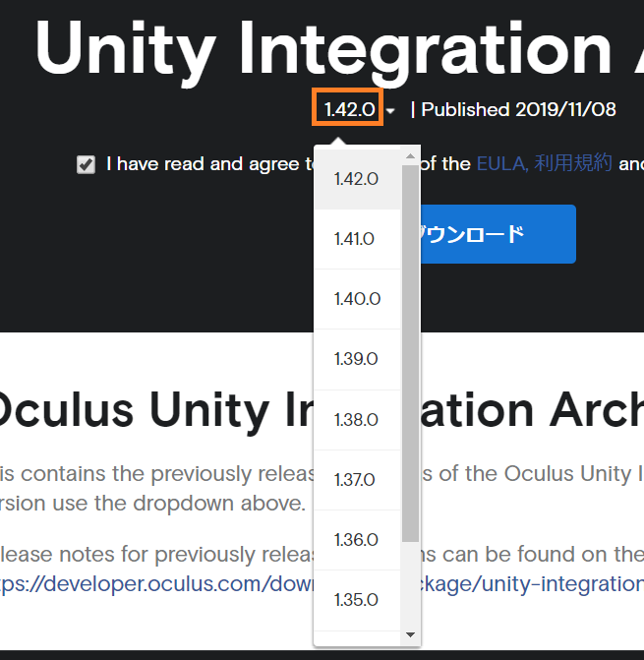Image resolution: width=644 pixels, height=660 pixels.
Task: Select version 1.40.0 in the list
Action: [x=357, y=299]
